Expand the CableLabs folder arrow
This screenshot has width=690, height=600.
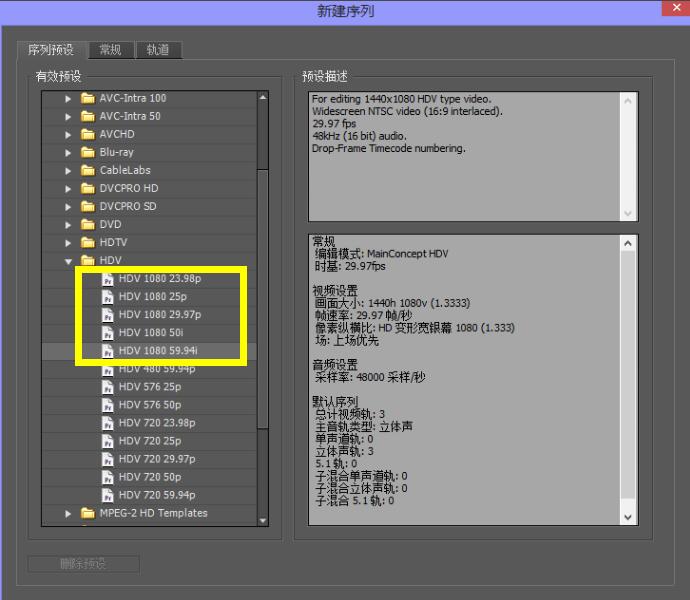[x=68, y=171]
